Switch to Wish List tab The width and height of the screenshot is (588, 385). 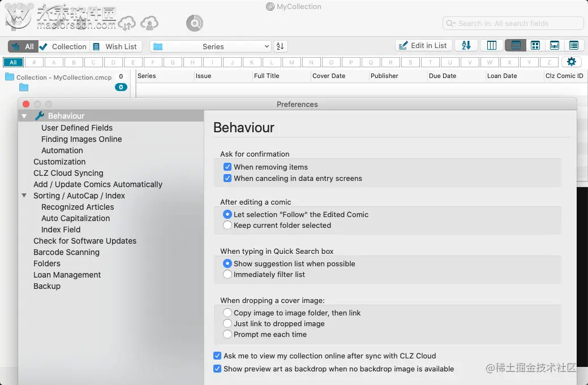click(x=115, y=46)
